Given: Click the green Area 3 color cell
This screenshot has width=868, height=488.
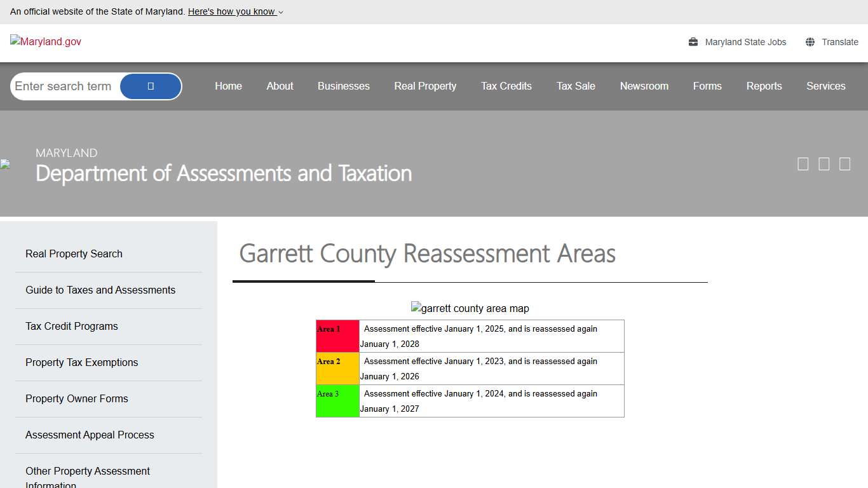Looking at the screenshot, I should tap(337, 401).
